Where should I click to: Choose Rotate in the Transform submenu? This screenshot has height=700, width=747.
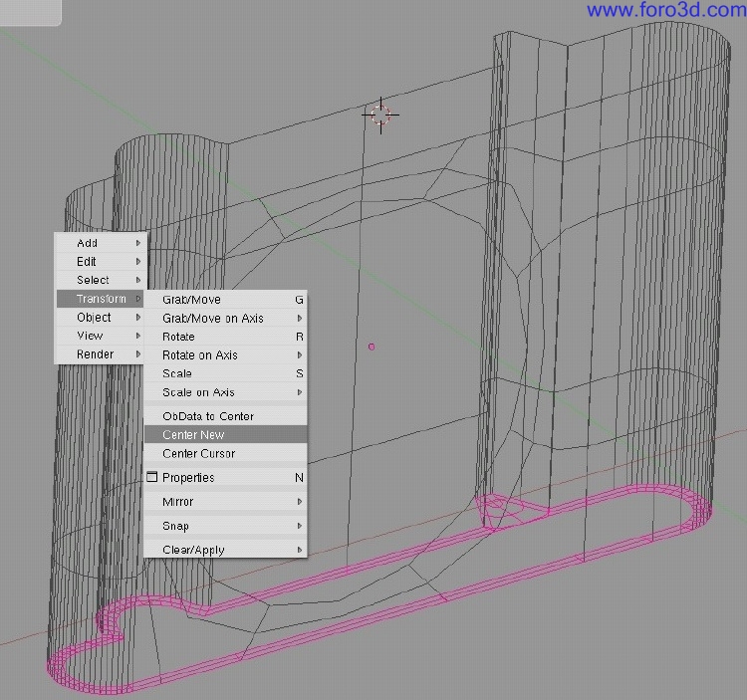click(x=226, y=337)
